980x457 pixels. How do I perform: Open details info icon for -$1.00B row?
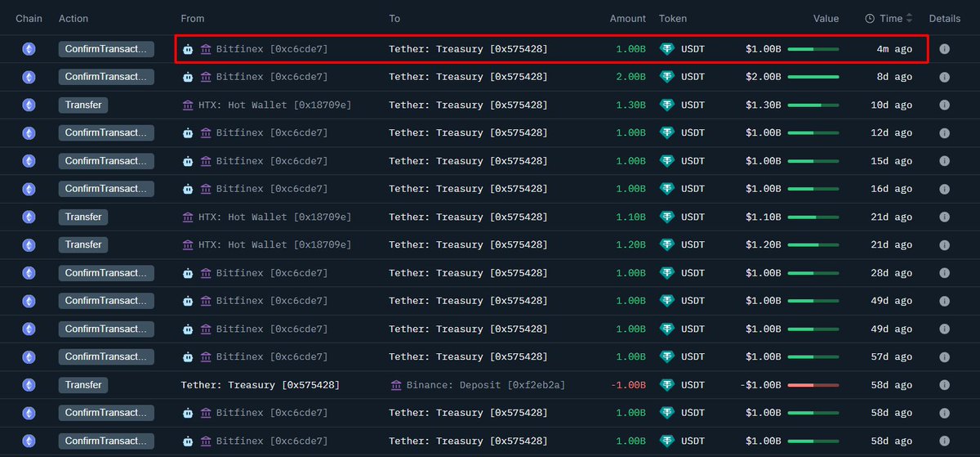(x=944, y=384)
